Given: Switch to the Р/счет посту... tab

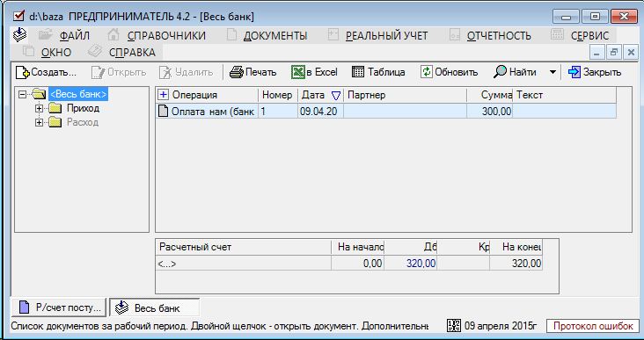Looking at the screenshot, I should pyautogui.click(x=60, y=307).
